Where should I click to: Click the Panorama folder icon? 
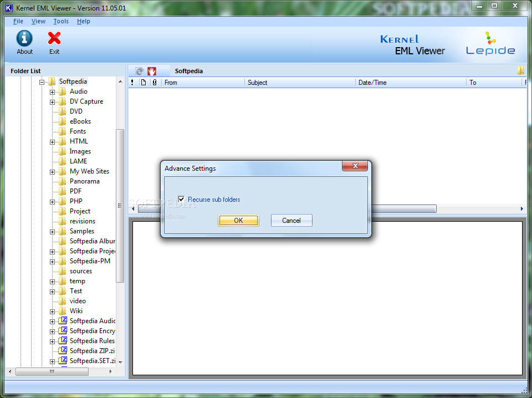[63, 181]
